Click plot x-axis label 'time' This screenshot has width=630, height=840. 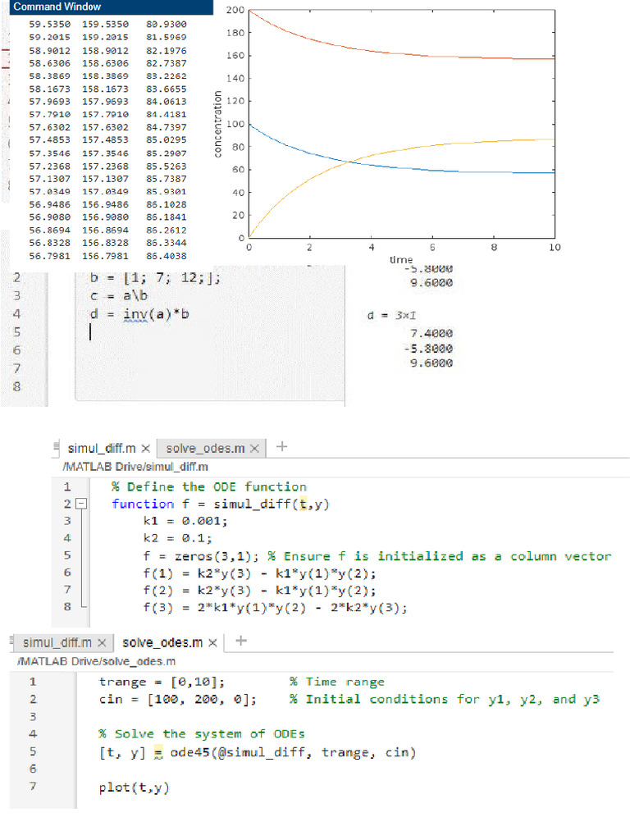(x=400, y=260)
